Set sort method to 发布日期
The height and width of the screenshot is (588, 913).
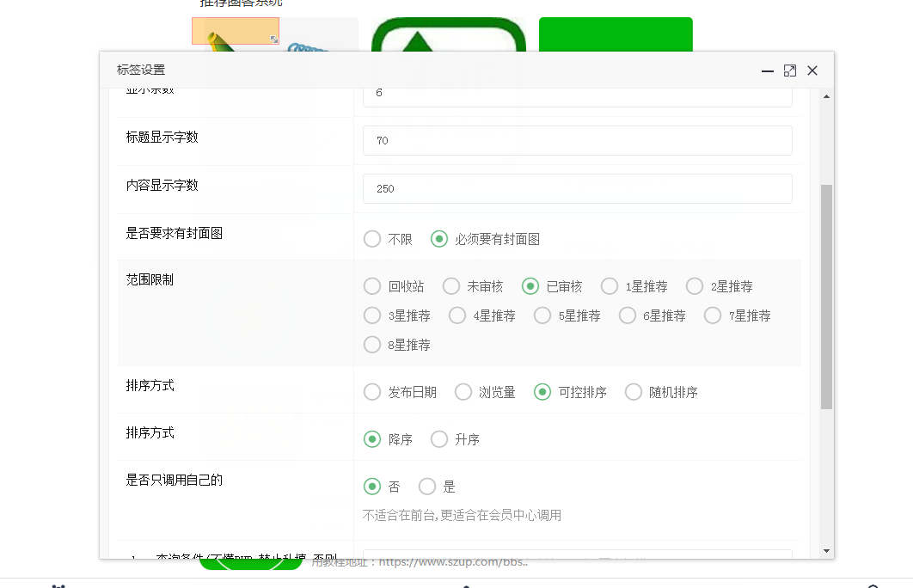coord(372,392)
